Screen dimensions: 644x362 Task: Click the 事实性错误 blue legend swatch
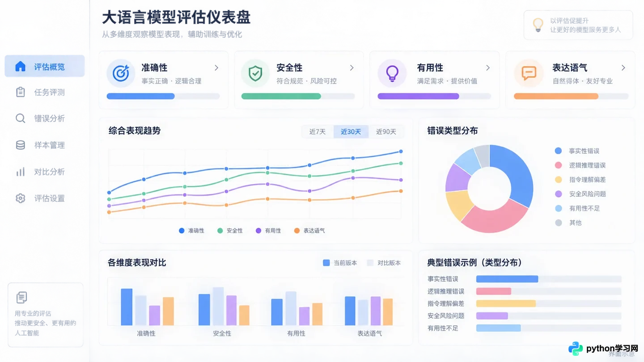click(558, 151)
